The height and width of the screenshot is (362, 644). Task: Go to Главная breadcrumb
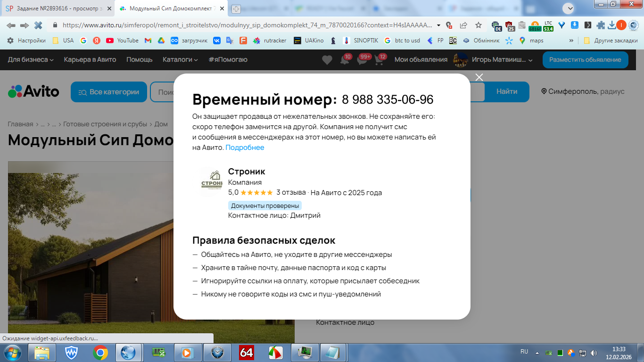coord(20,124)
